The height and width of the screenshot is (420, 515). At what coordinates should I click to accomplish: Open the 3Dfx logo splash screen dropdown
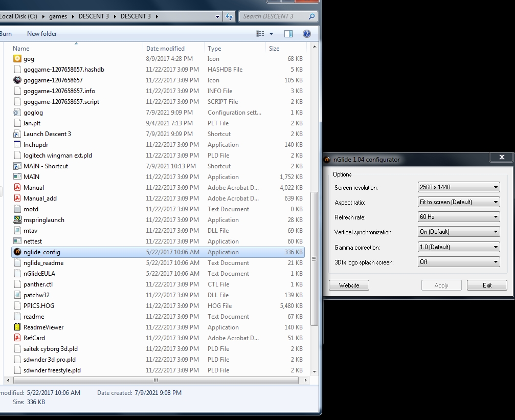pos(459,261)
